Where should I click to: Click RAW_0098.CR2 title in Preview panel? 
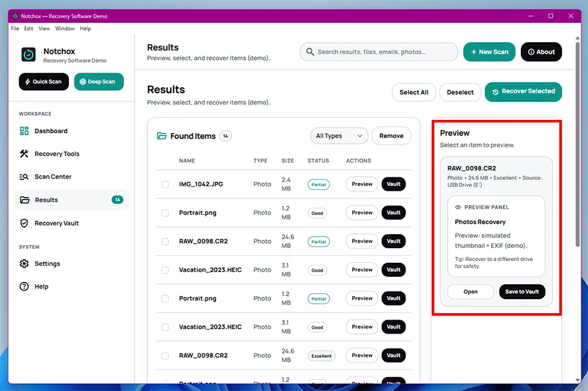point(471,168)
